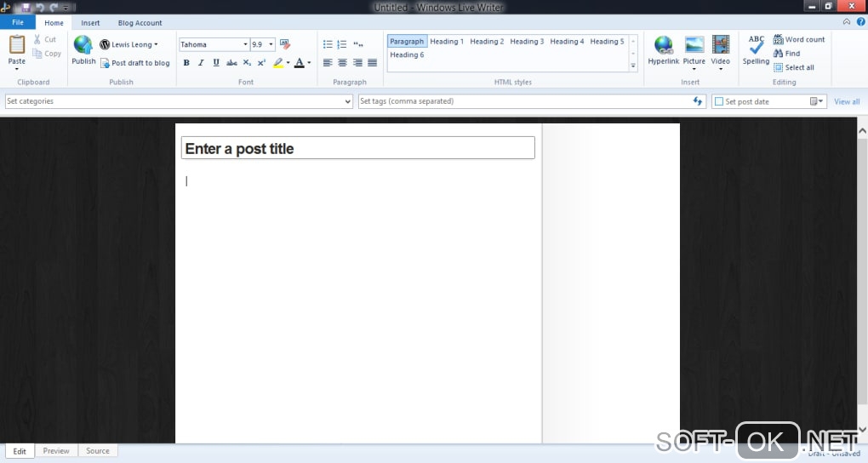Choose Select all in Editing group

tap(794, 67)
